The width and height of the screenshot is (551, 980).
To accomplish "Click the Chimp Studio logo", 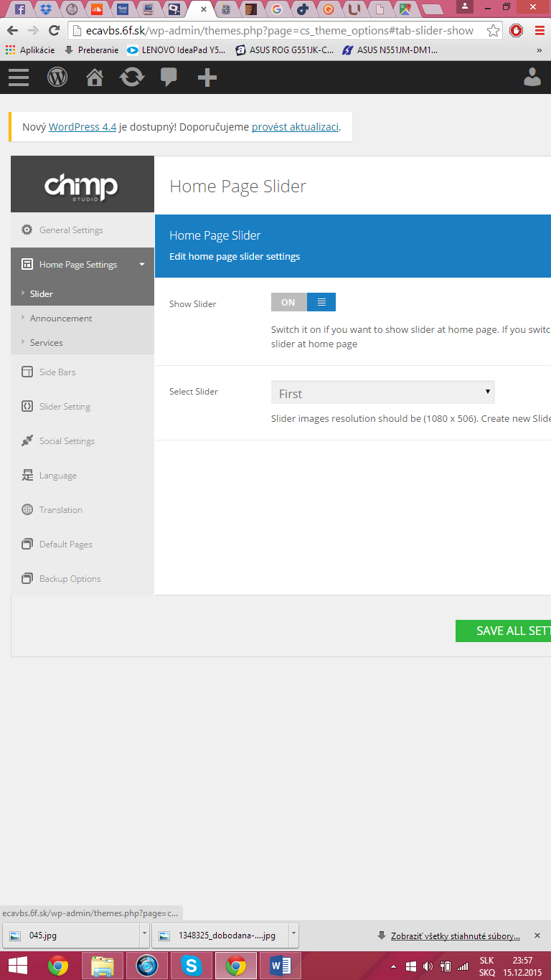I will coord(81,187).
